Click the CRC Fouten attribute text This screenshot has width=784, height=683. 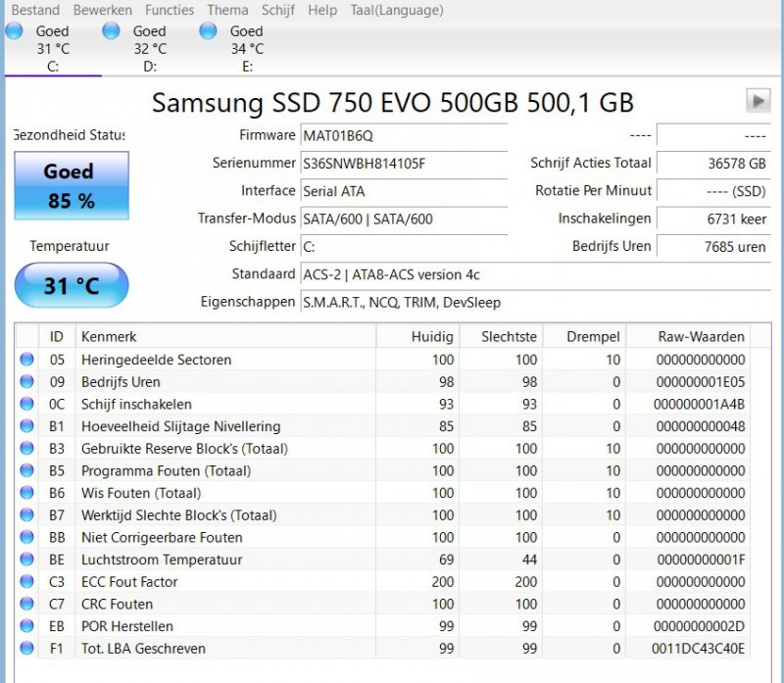(x=117, y=604)
